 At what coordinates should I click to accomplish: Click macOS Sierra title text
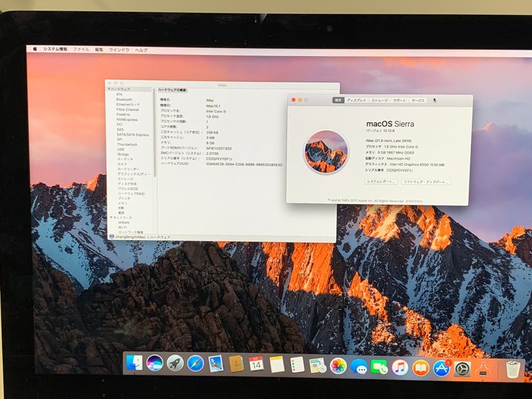point(390,124)
